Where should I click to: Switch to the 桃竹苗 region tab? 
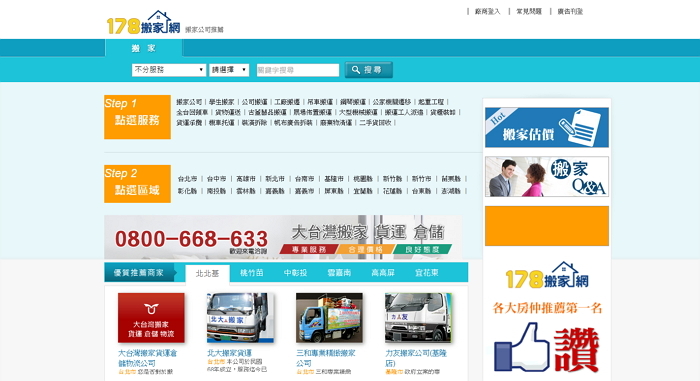pyautogui.click(x=252, y=272)
